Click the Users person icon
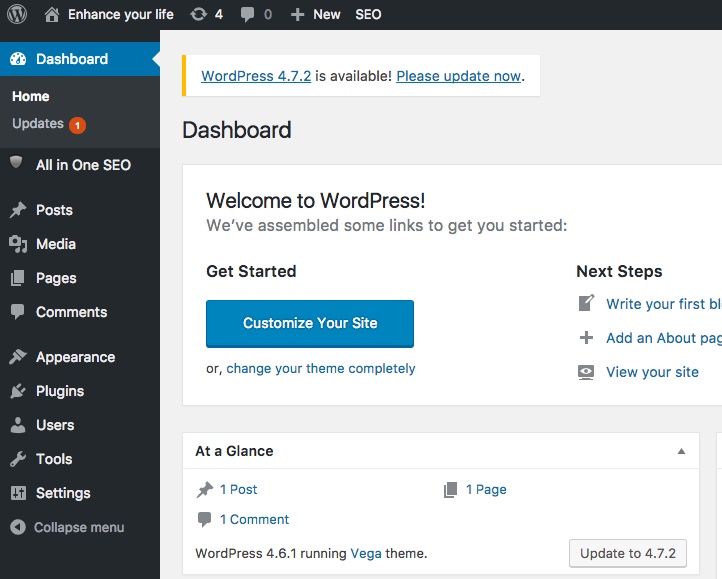 click(18, 425)
